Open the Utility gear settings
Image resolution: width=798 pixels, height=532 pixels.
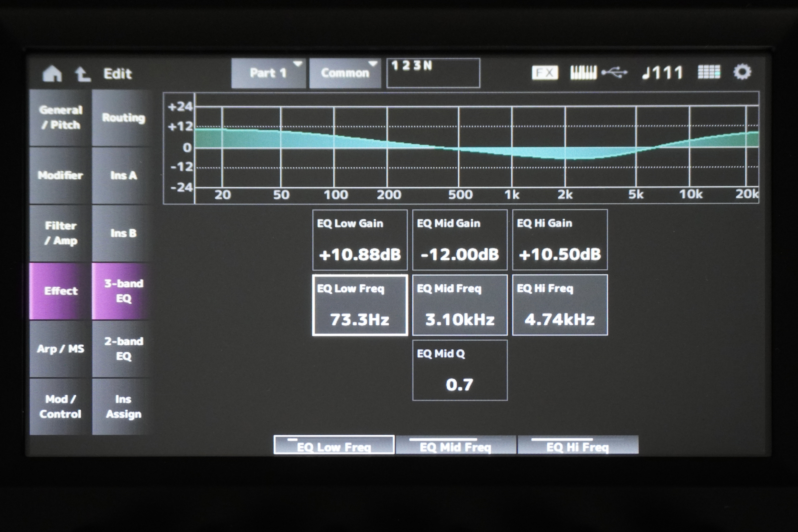[742, 72]
